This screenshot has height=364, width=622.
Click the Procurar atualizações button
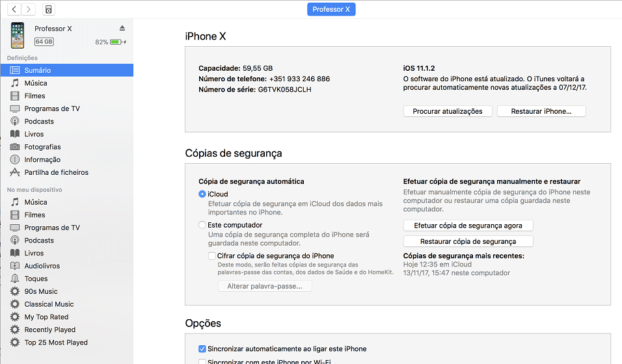(x=448, y=111)
